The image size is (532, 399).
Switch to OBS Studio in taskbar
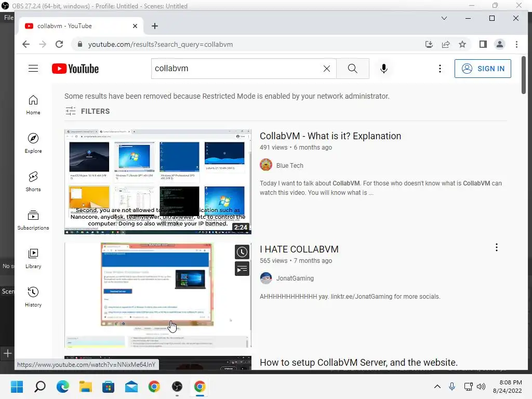(177, 387)
